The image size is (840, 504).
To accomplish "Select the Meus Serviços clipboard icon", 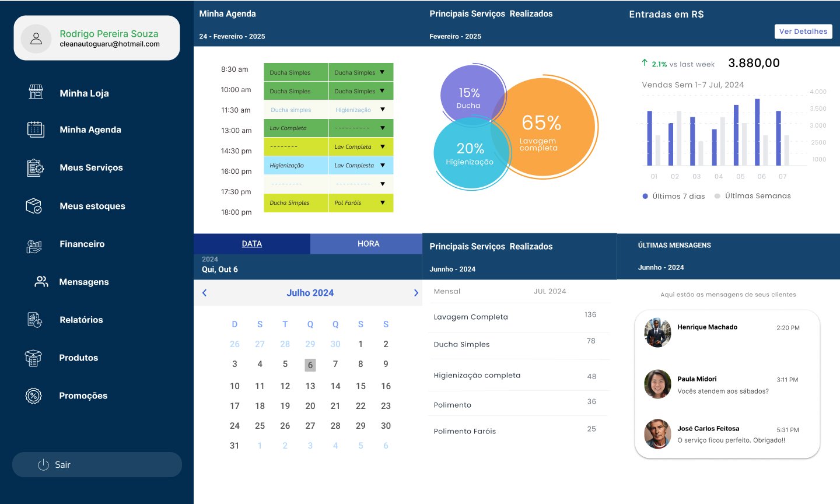I will (35, 167).
